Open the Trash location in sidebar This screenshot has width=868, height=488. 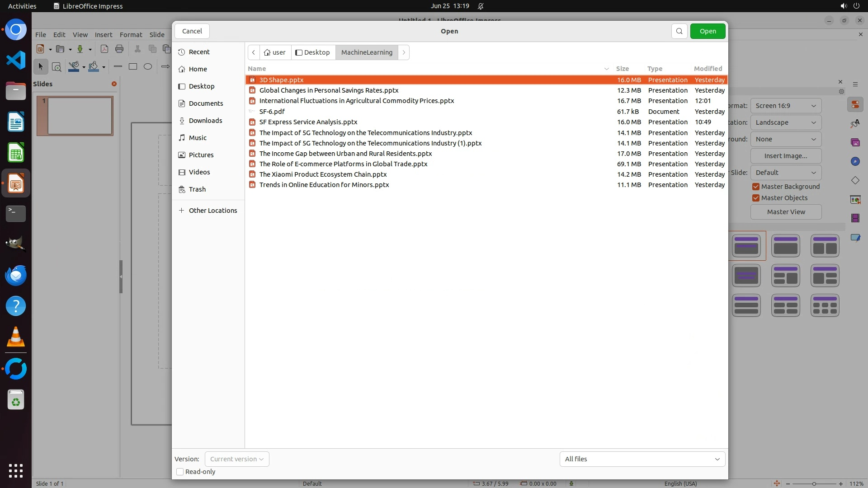pos(197,189)
